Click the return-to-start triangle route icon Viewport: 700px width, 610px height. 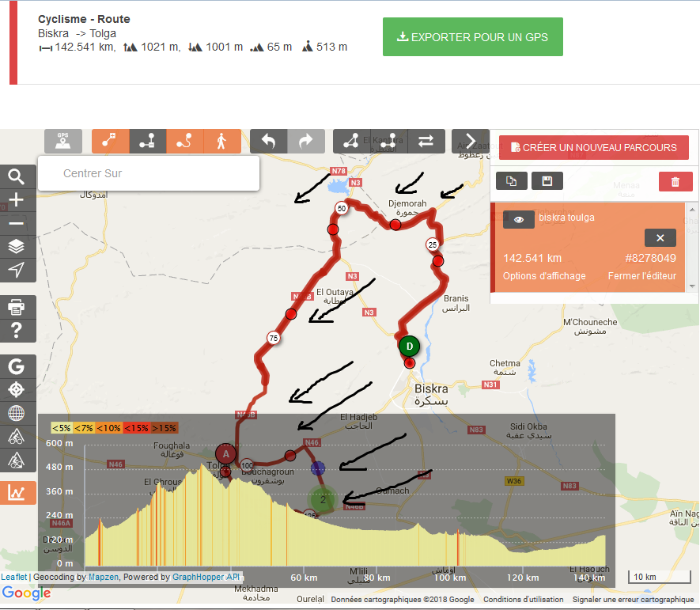pyautogui.click(x=351, y=141)
